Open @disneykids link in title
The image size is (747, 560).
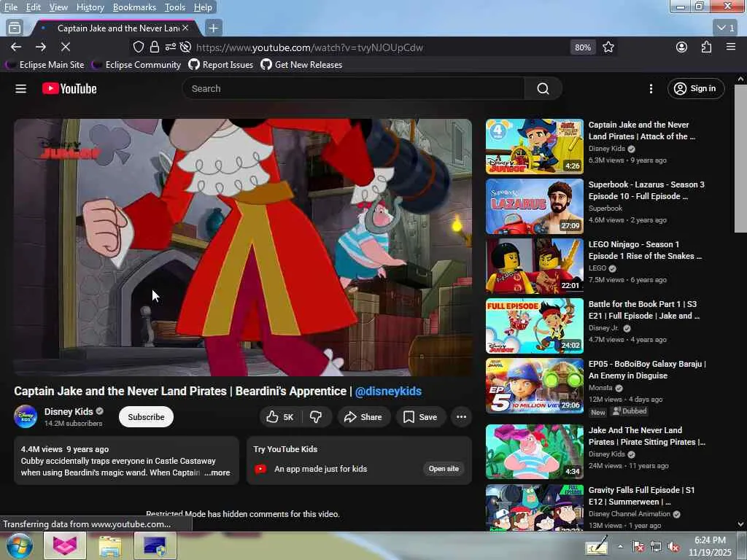pos(388,392)
